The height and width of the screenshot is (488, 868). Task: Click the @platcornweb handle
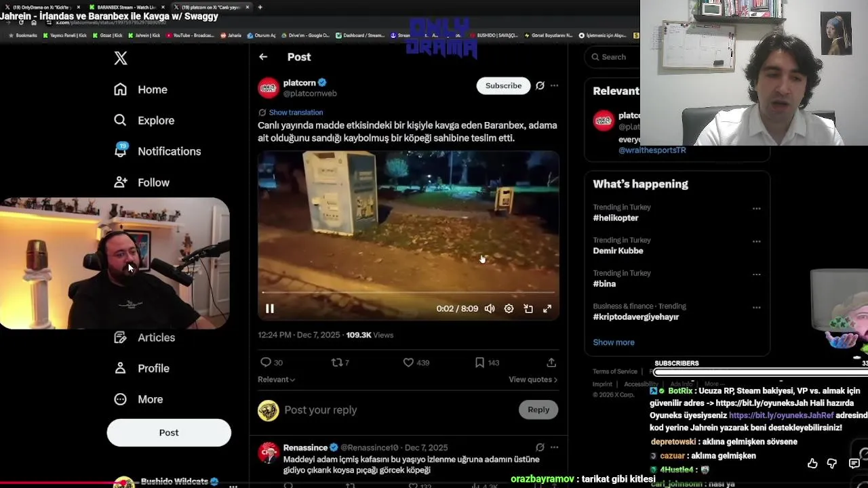pyautogui.click(x=310, y=94)
